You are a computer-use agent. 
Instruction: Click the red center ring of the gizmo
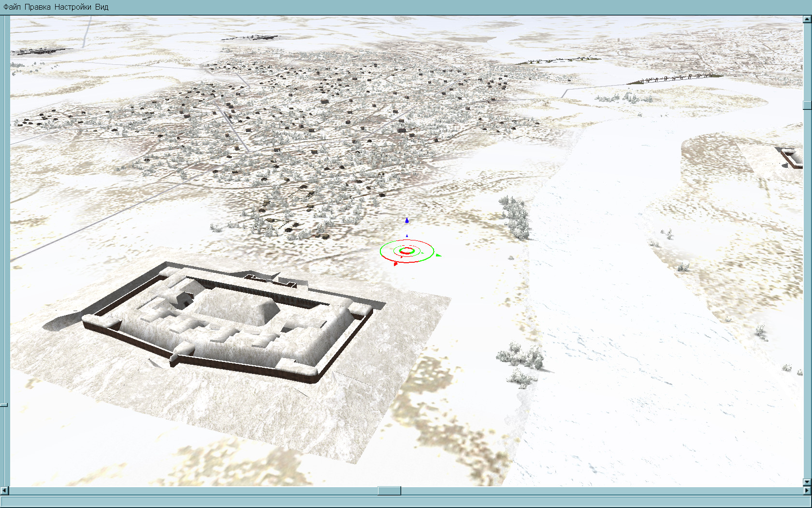point(407,251)
